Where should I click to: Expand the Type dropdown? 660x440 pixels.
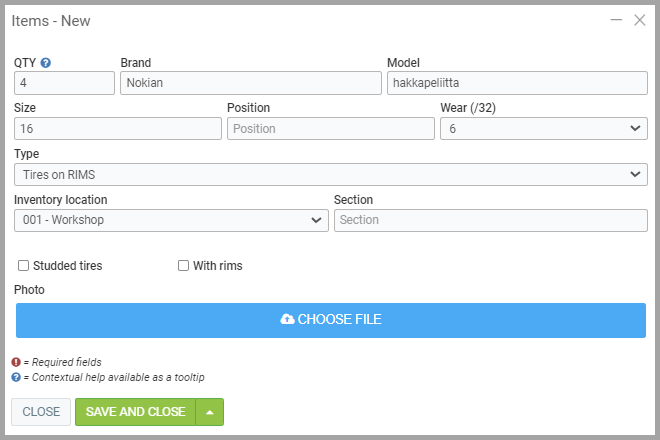click(330, 175)
